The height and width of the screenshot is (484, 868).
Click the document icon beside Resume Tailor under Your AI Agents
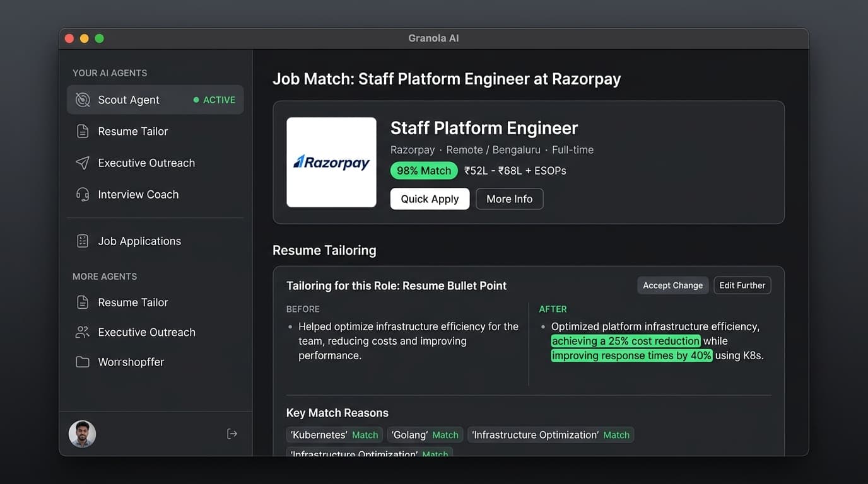tap(83, 131)
